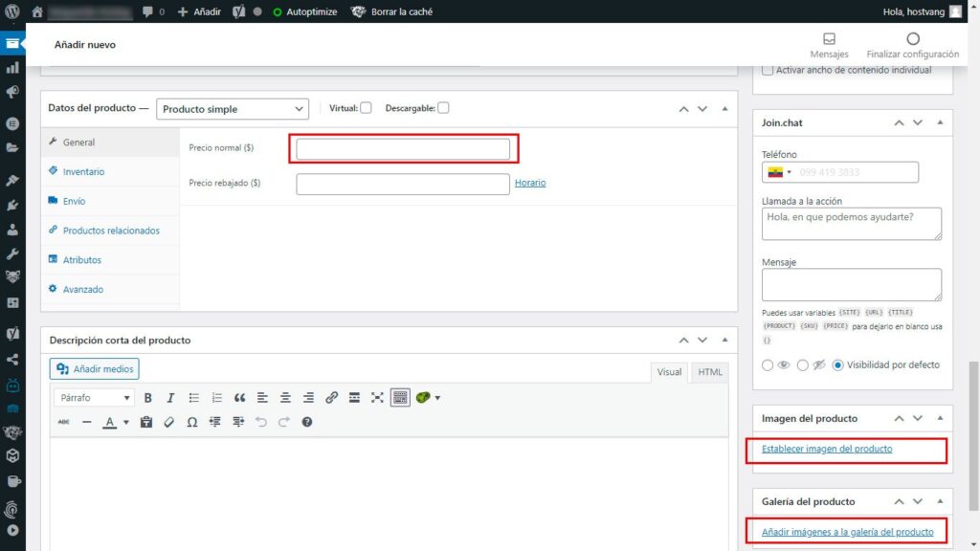Click 'Establecer imagen del producto' link
This screenshot has height=551, width=980.
coord(827,449)
